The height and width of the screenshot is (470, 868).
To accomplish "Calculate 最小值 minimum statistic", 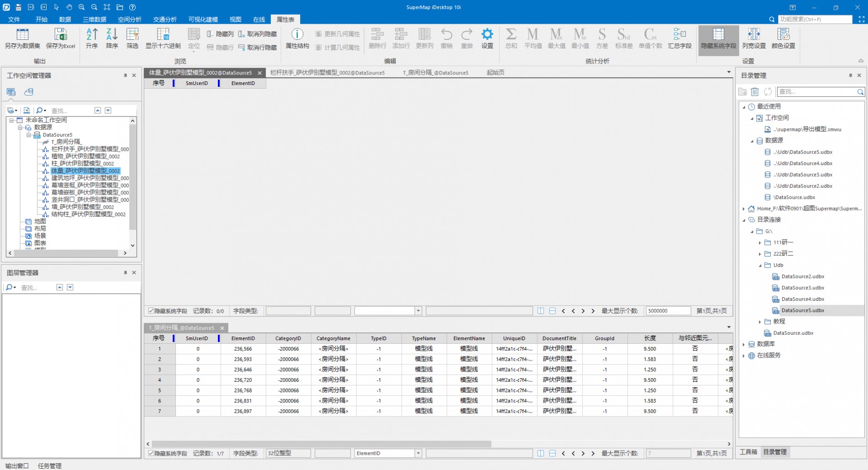I will tap(580, 38).
